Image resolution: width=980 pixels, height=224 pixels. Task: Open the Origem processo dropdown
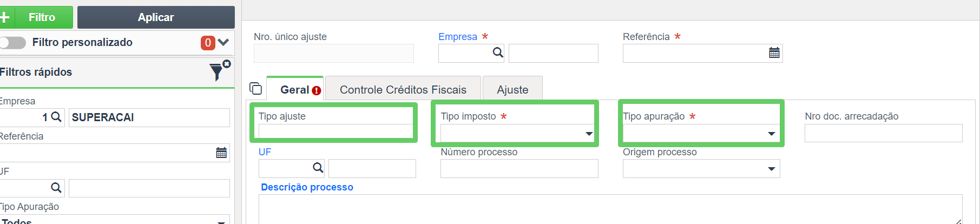coord(701,169)
